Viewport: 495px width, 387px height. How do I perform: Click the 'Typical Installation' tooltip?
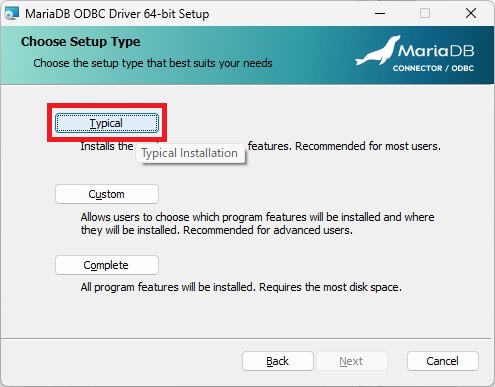point(190,153)
